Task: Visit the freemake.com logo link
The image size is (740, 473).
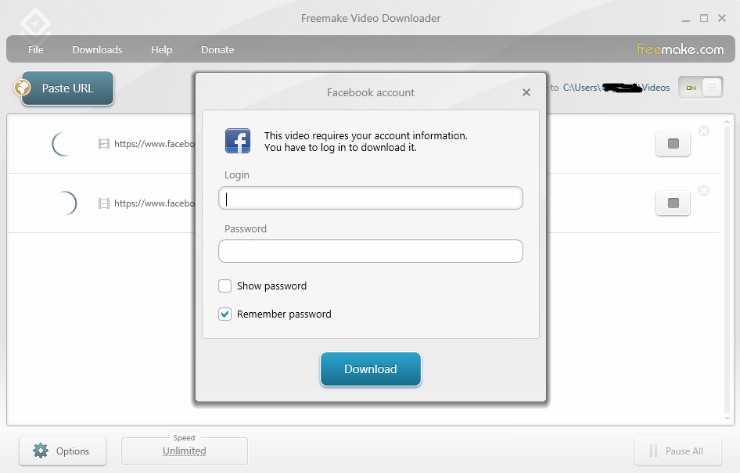Action: pos(680,49)
